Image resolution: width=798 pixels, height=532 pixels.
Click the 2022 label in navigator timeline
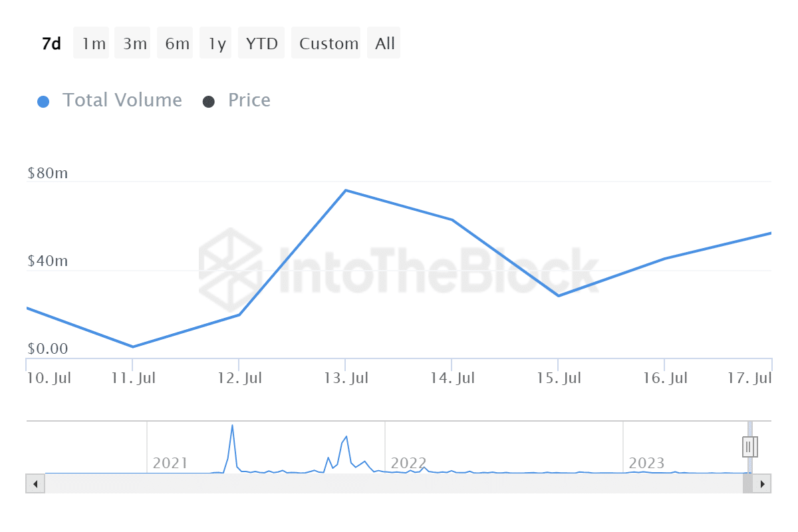point(408,463)
